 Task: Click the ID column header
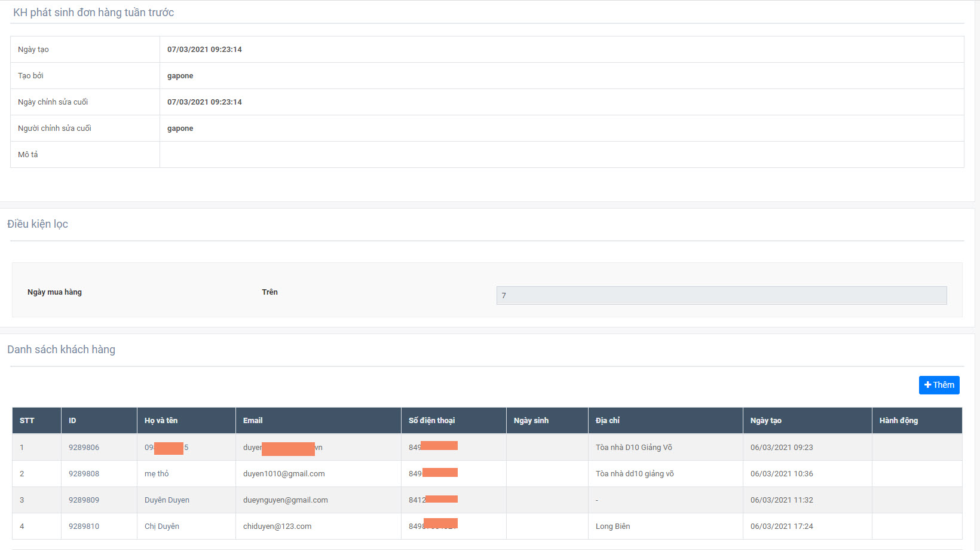click(72, 421)
